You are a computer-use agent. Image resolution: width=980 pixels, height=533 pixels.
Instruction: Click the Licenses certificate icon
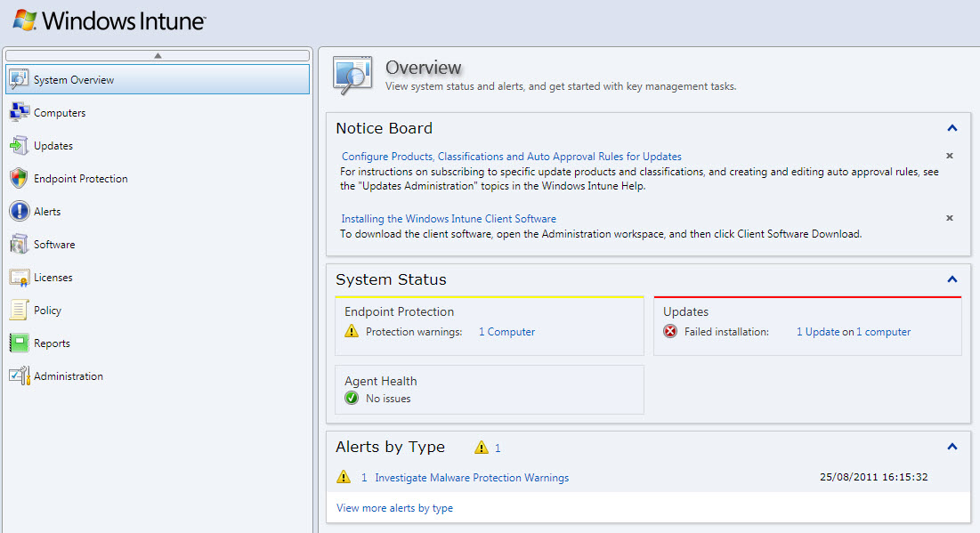click(19, 278)
